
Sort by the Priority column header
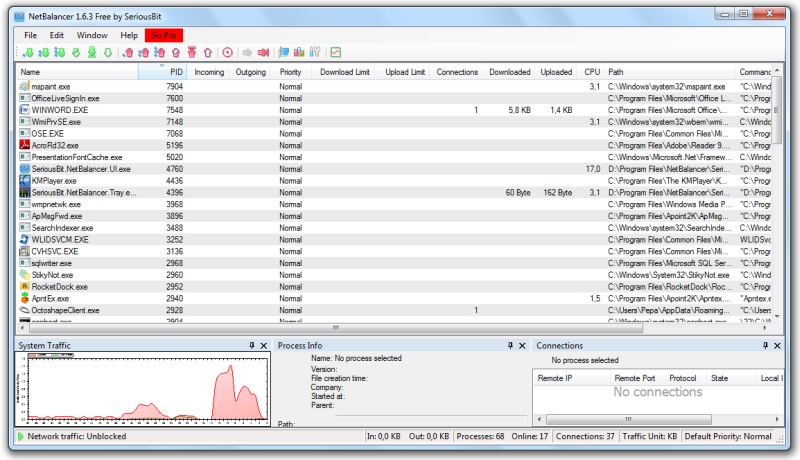point(291,72)
